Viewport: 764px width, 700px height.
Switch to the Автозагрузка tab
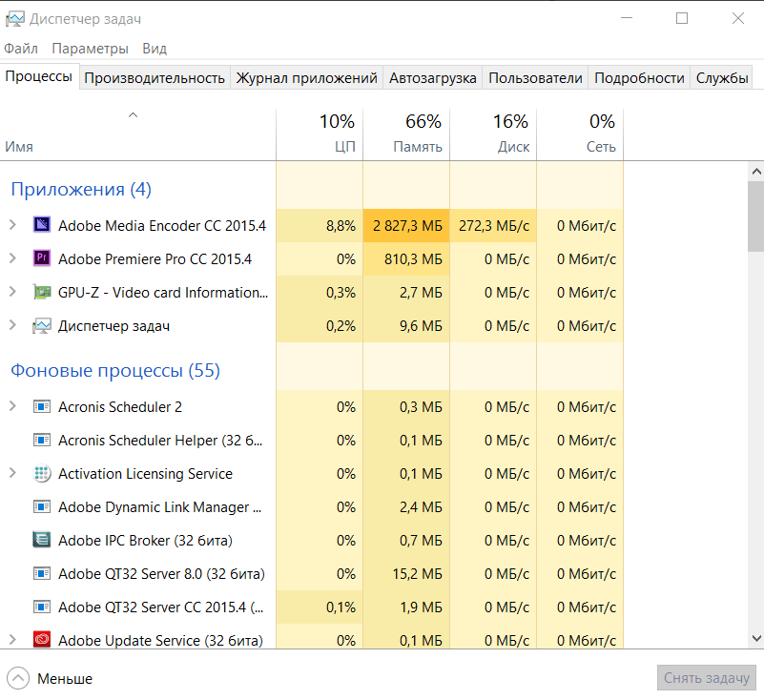(433, 78)
